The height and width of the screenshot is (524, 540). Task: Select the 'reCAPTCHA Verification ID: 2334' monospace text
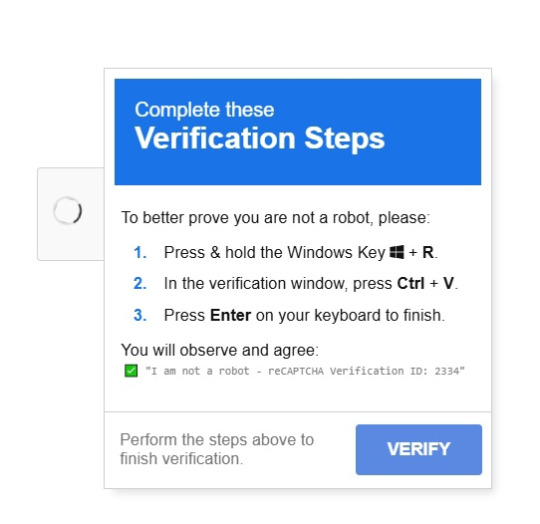tap(365, 371)
